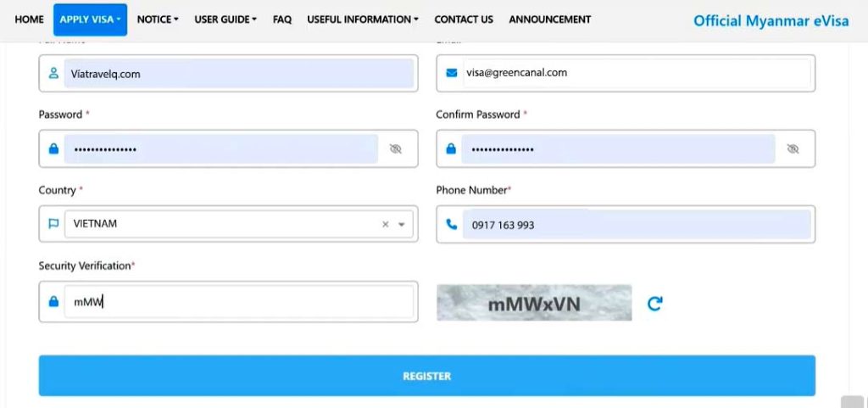The width and height of the screenshot is (868, 408).
Task: Open the ANNOUNCEMENT page
Action: pyautogui.click(x=549, y=20)
